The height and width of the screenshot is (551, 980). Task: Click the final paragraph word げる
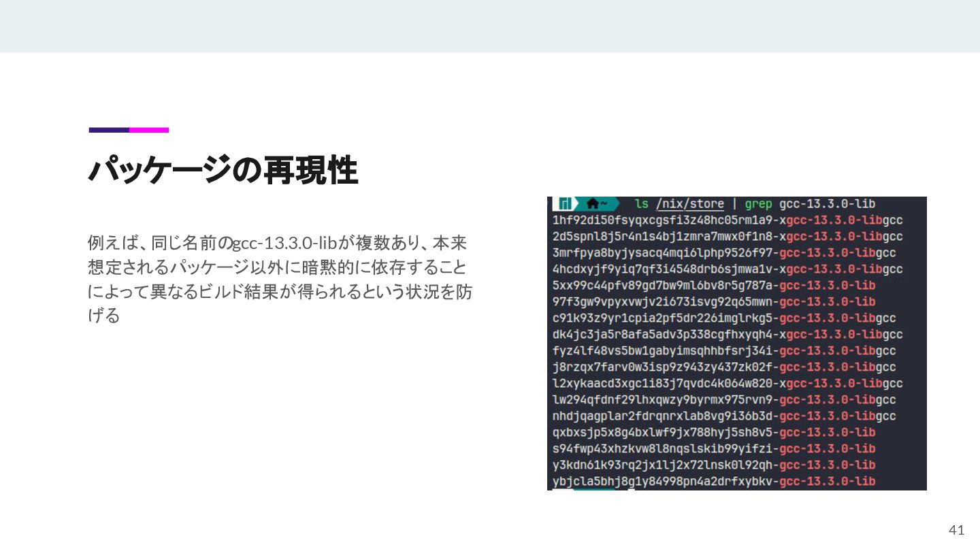103,316
